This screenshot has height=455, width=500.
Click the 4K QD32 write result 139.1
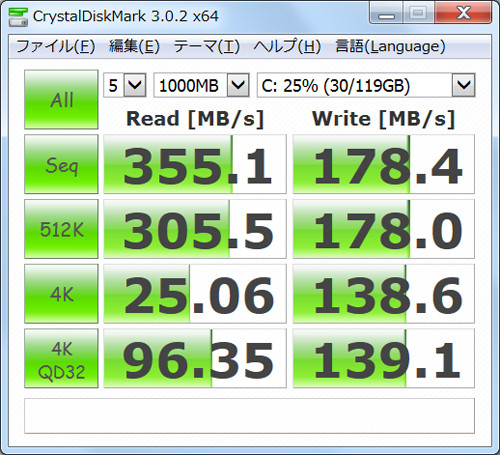click(384, 358)
